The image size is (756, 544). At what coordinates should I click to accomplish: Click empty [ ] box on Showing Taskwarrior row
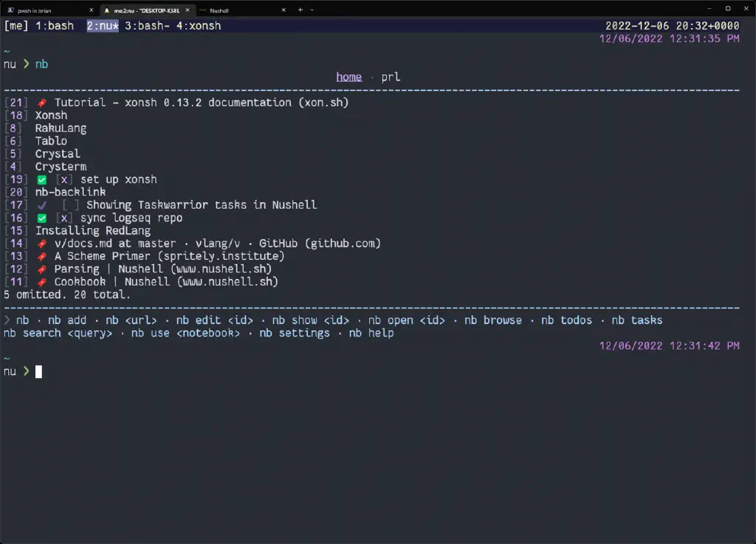[70, 205]
